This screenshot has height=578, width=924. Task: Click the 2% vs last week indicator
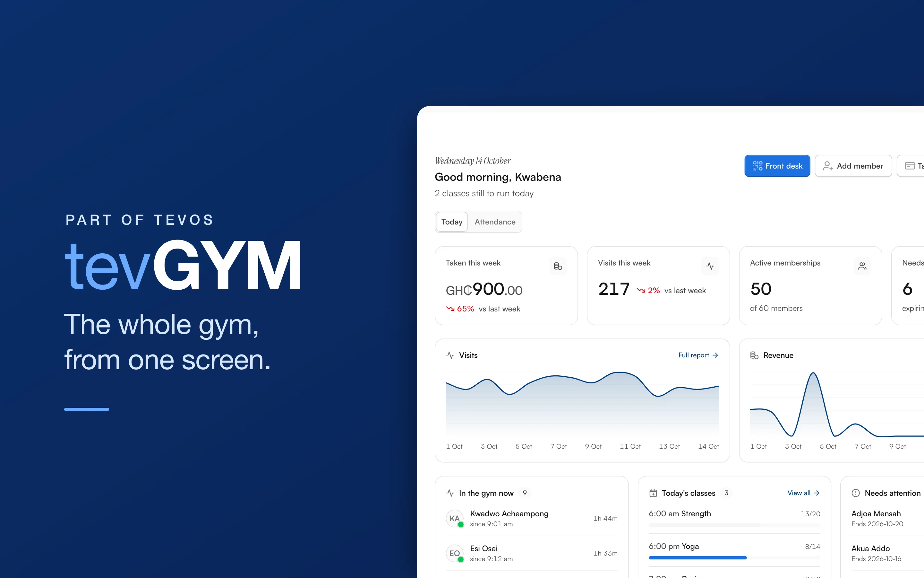671,291
